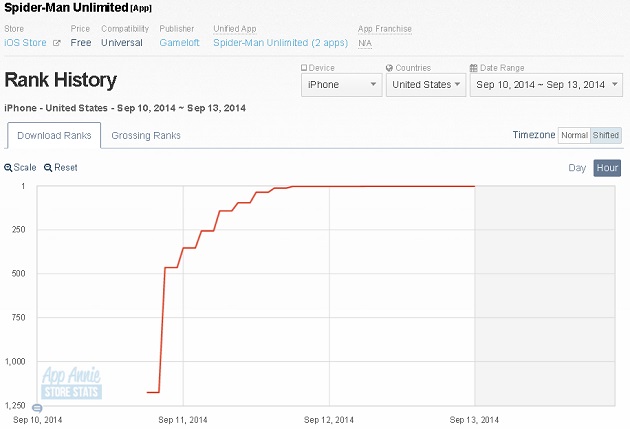Viewport: 630px width, 429px height.
Task: Open the iOS Store external link icon
Action: 57,43
